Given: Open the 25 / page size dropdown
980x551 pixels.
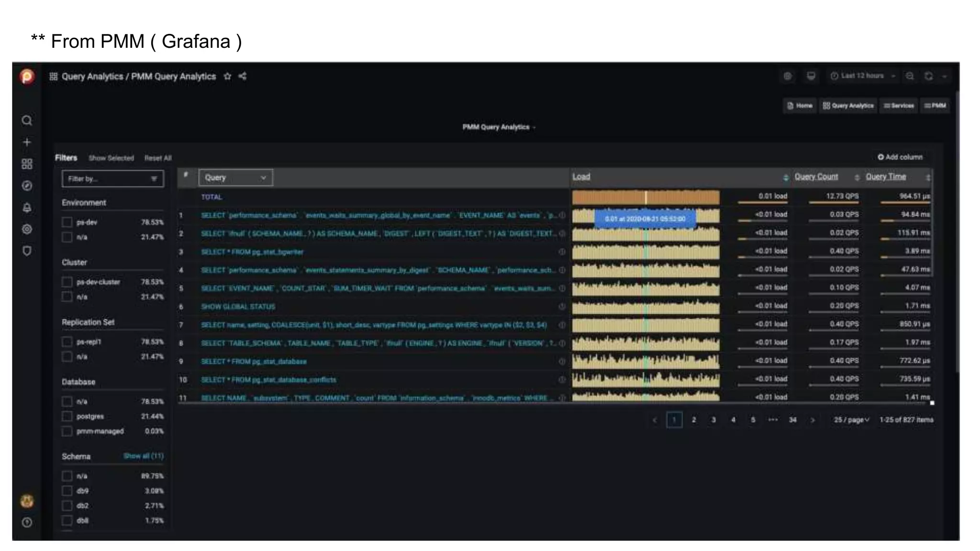Looking at the screenshot, I should click(851, 420).
